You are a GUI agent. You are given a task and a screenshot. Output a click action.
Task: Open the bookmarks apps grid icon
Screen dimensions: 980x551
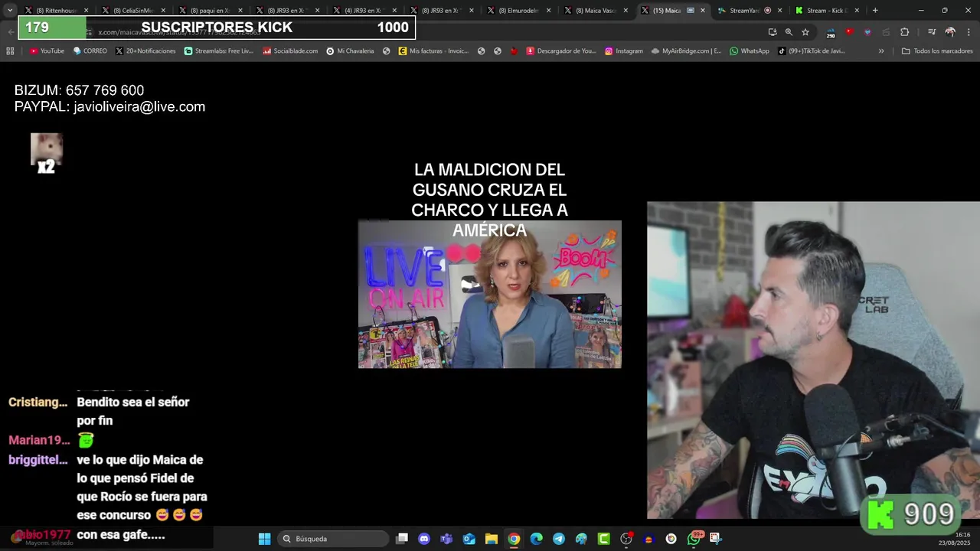[10, 51]
